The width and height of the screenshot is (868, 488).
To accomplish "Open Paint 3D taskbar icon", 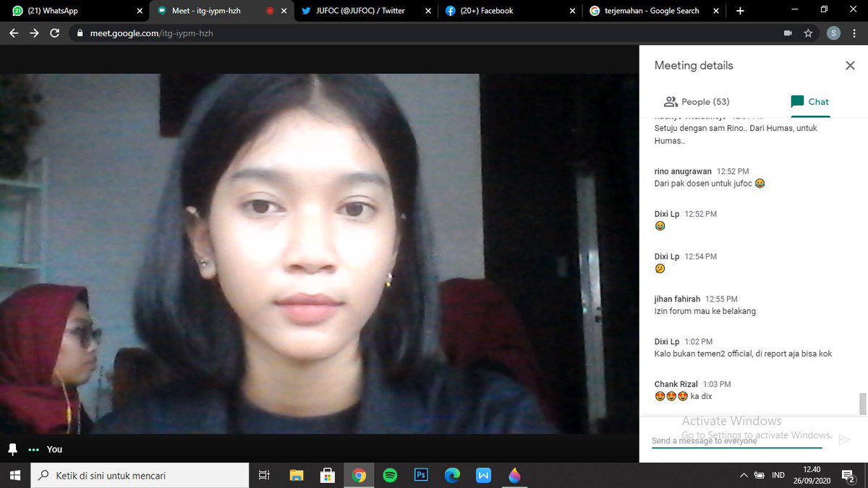I will click(514, 476).
